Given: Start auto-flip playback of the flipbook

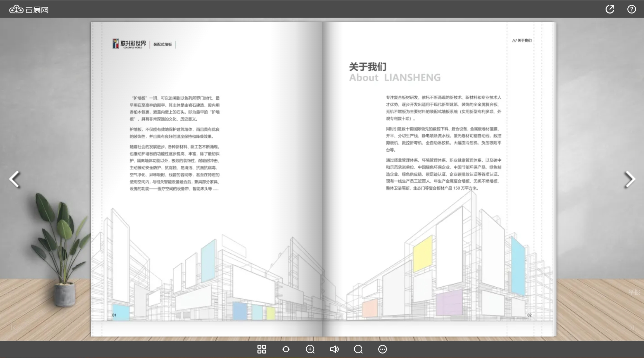Looking at the screenshot, I should tap(286, 349).
